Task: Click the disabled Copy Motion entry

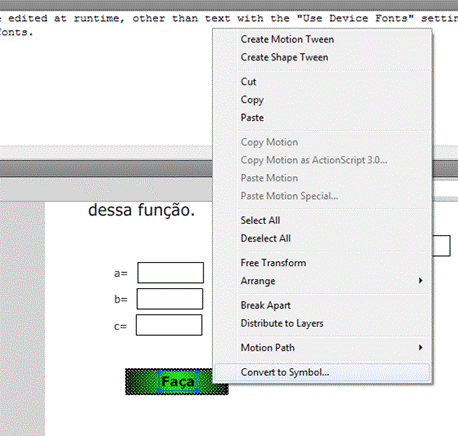Action: (x=322, y=142)
